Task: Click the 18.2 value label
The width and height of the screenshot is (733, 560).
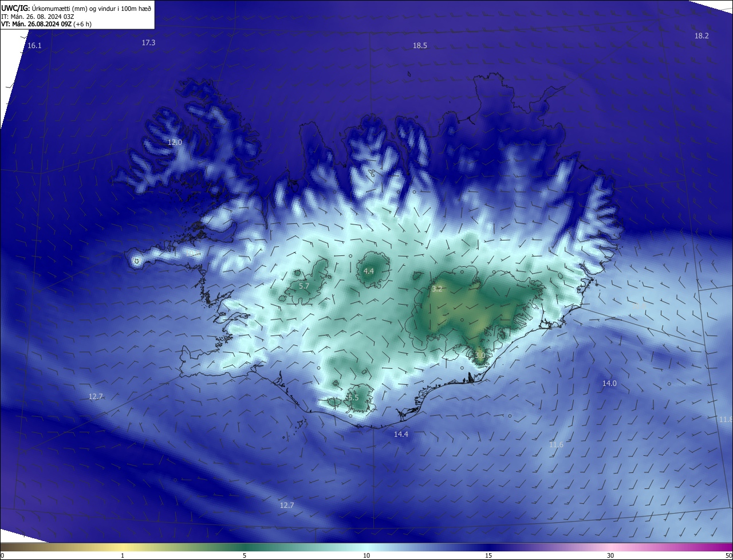Action: 702,36
